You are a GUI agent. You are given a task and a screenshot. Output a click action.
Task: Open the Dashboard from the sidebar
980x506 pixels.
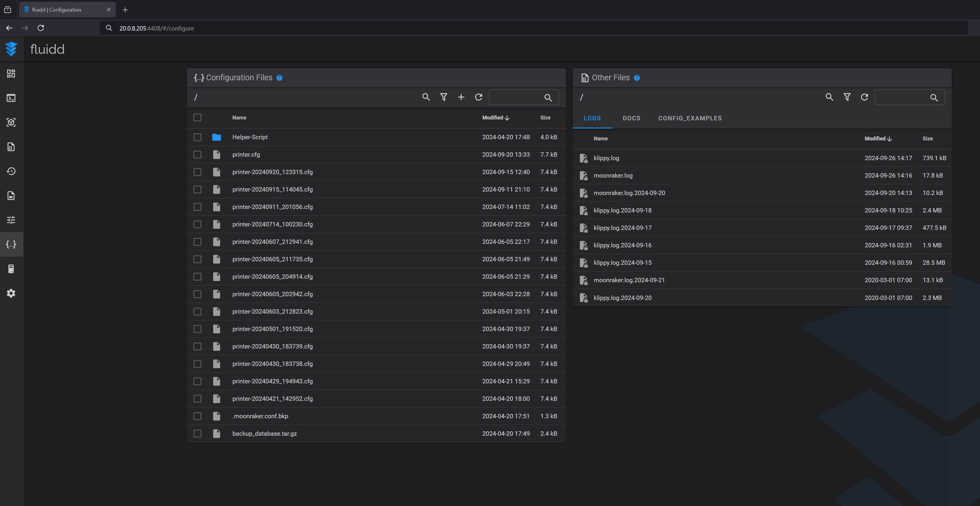point(11,73)
